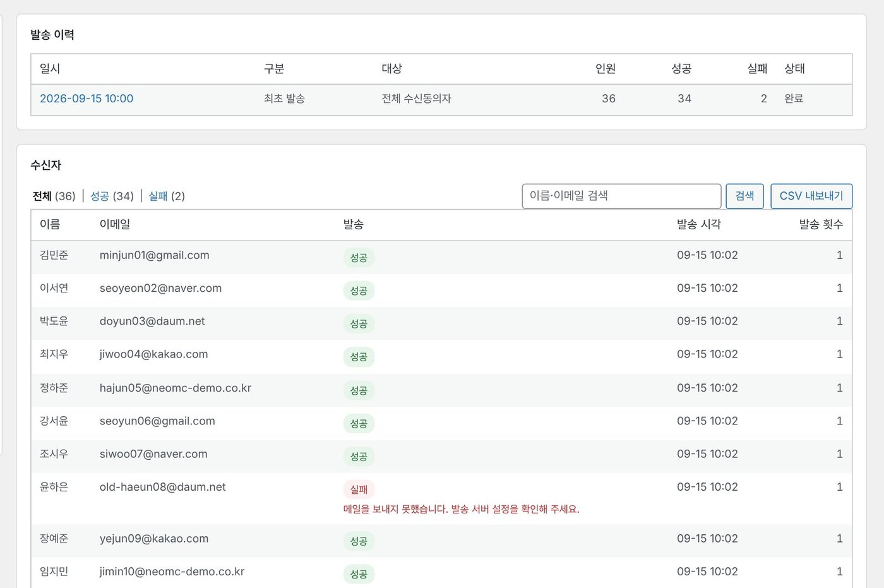Viewport: 884px width, 588px height.
Task: Select the 임지민 recipient row name
Action: [x=54, y=572]
